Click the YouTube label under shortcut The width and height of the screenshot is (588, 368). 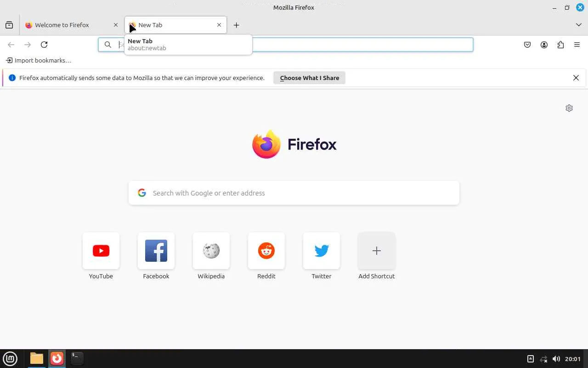pyautogui.click(x=101, y=276)
